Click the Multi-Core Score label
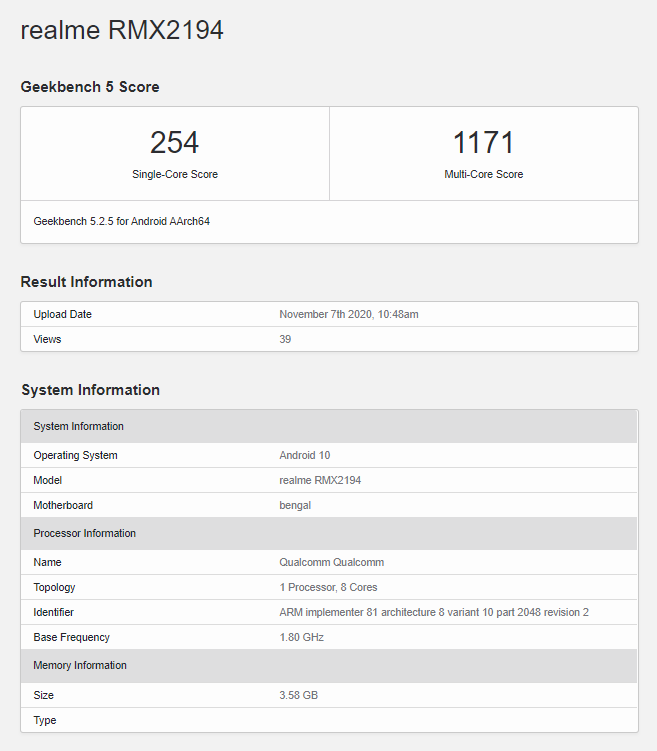The image size is (657, 751). [x=484, y=174]
